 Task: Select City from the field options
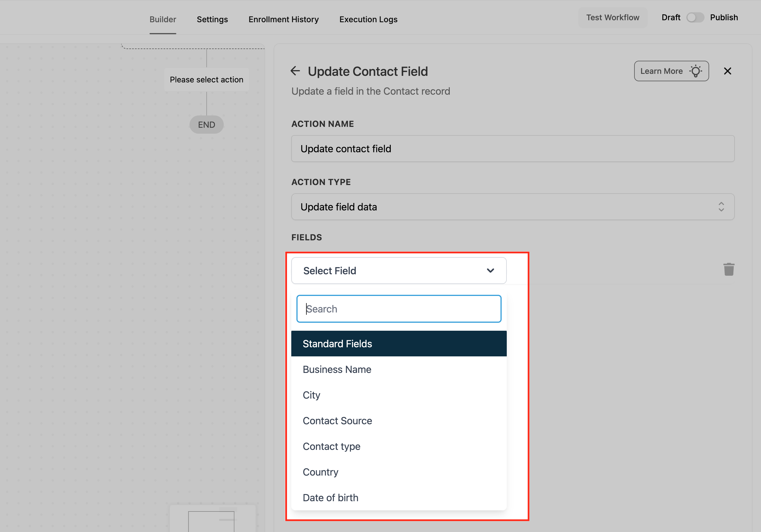311,395
